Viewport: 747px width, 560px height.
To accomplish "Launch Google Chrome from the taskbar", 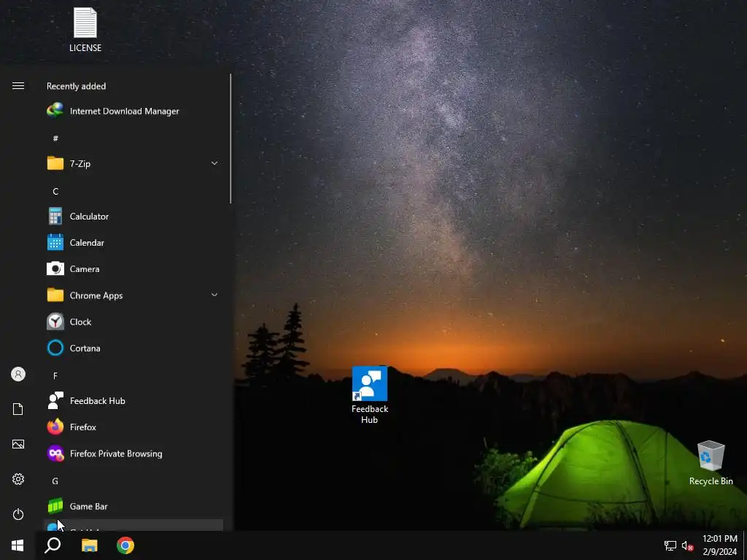I will pyautogui.click(x=125, y=545).
